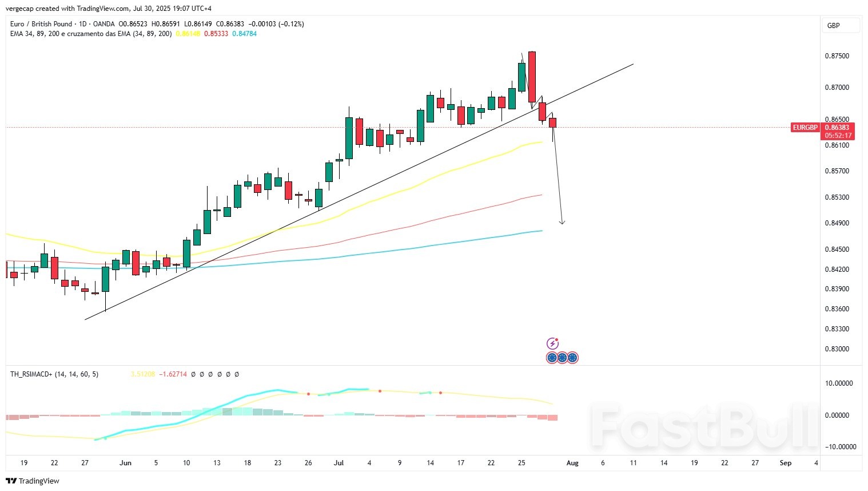The width and height of the screenshot is (868, 491).
Task: Click the 0.83000 price axis label
Action: [x=837, y=349]
